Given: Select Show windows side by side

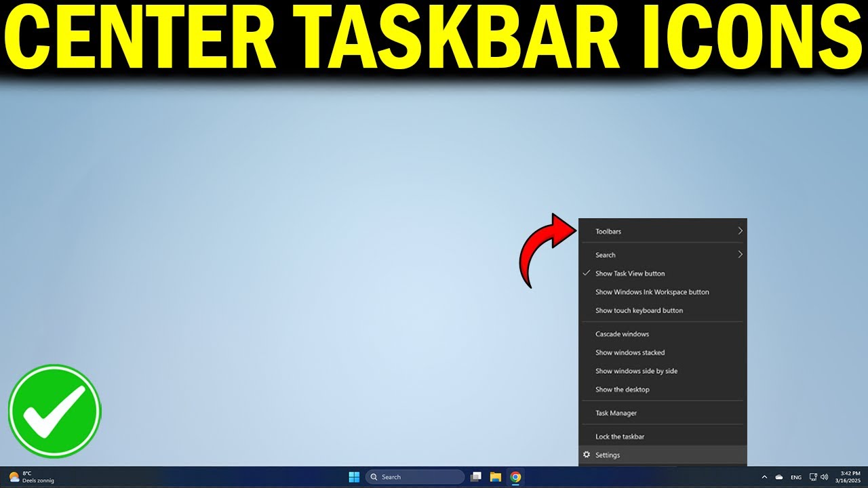Looking at the screenshot, I should (663, 371).
